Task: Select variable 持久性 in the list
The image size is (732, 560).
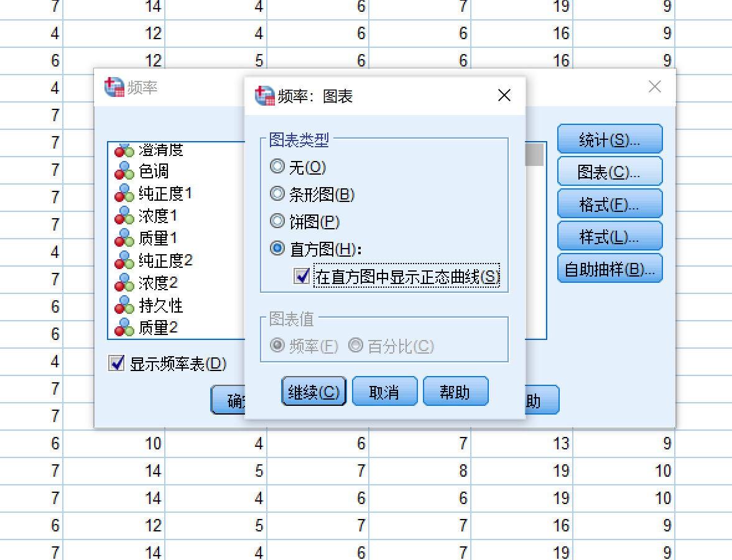Action: 161,305
